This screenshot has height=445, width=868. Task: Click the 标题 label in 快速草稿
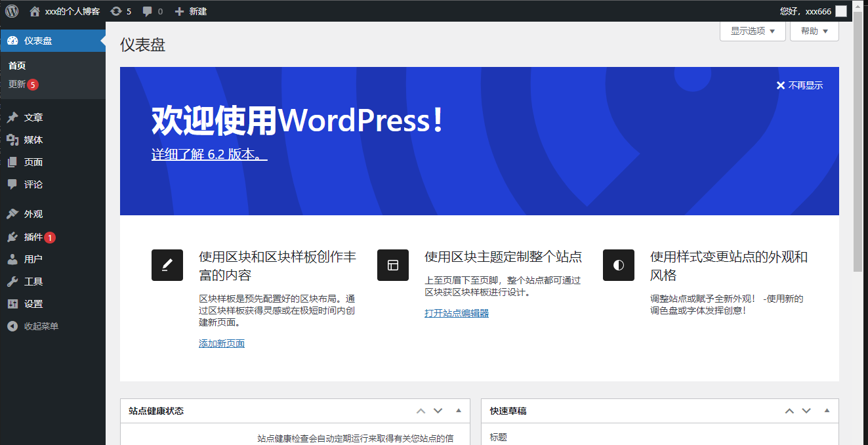(x=499, y=437)
